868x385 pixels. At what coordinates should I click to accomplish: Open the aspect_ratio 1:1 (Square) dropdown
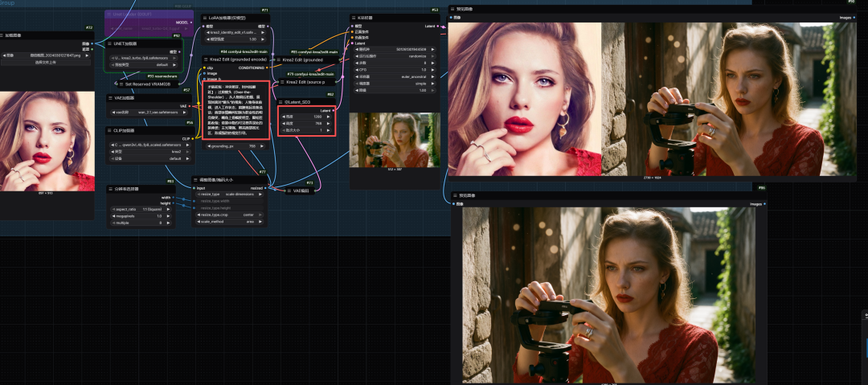[141, 209]
